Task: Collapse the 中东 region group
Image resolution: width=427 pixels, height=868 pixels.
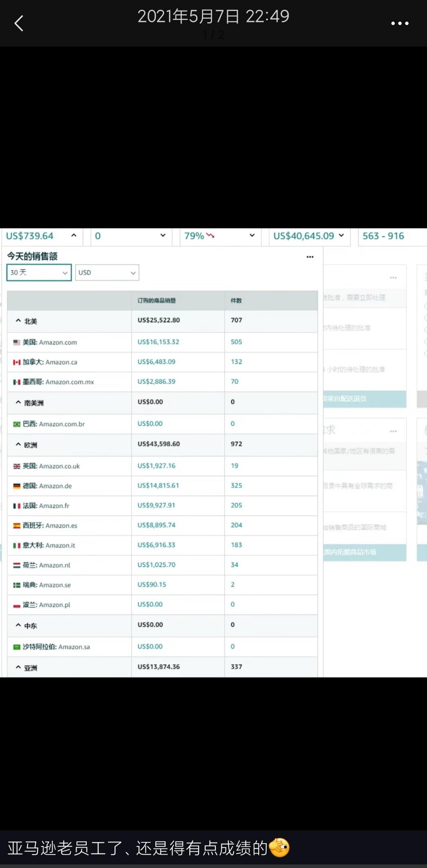Action: pyautogui.click(x=18, y=625)
